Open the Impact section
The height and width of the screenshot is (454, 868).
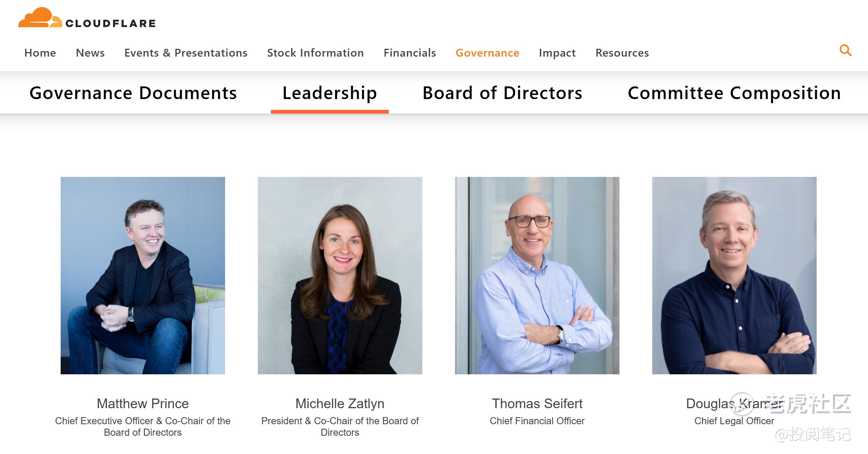coord(557,53)
